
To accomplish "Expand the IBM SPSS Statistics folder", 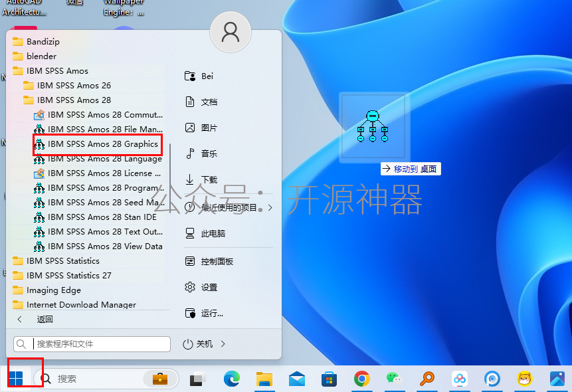I will coord(56,261).
